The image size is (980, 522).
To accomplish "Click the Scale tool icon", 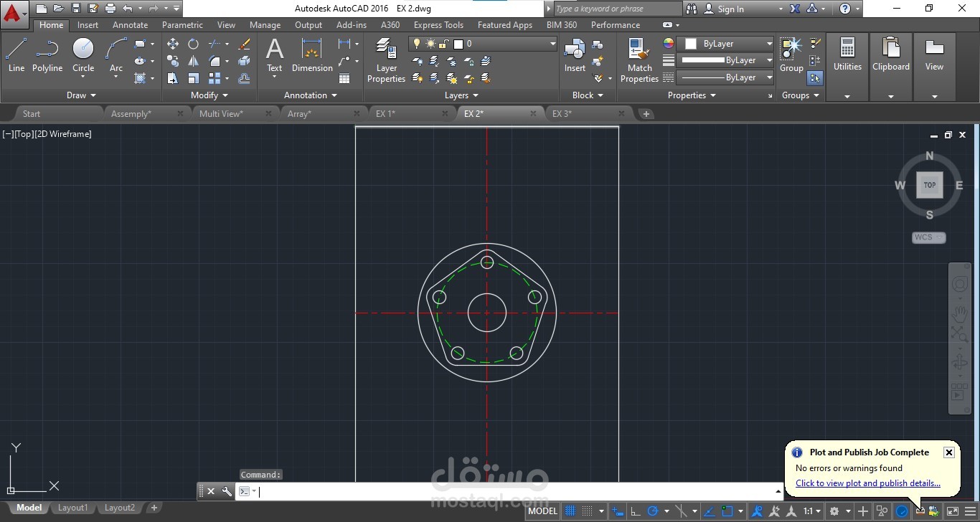I will point(193,78).
